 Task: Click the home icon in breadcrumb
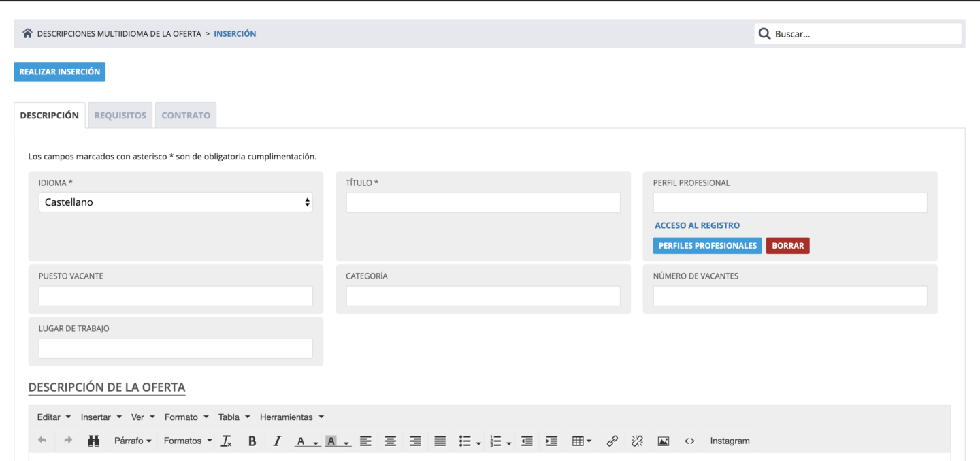pos(27,33)
